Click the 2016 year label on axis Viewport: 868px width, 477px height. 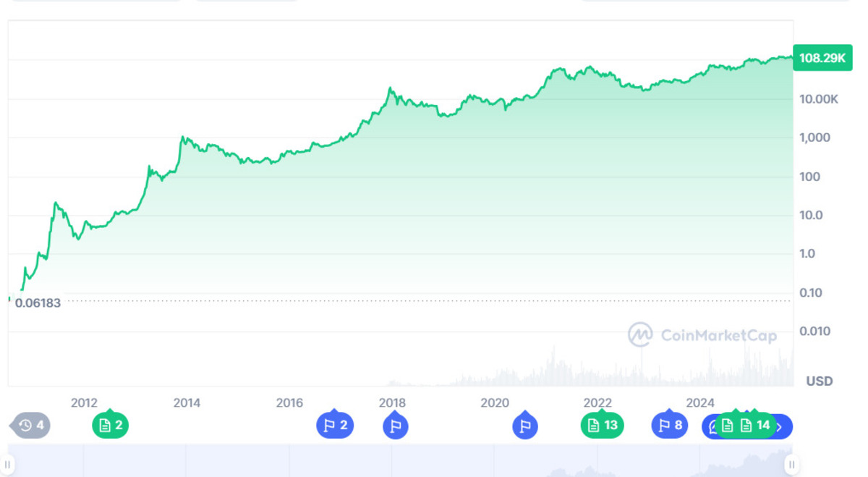(289, 403)
